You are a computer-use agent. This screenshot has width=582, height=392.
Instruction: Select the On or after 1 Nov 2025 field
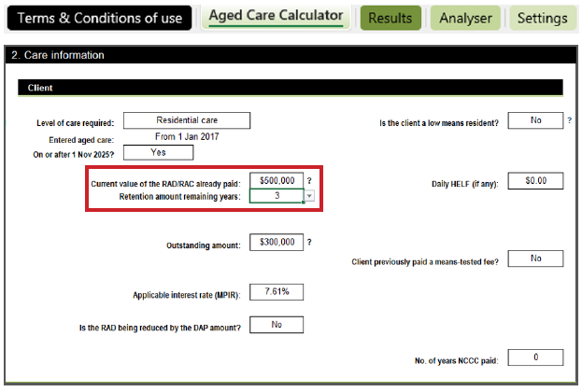pyautogui.click(x=158, y=152)
